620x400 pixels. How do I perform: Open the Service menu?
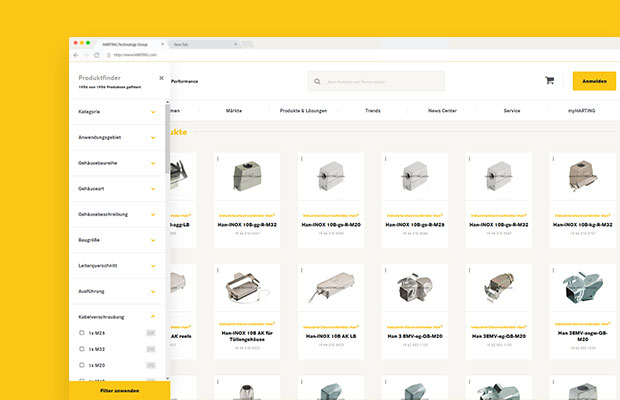coord(512,111)
